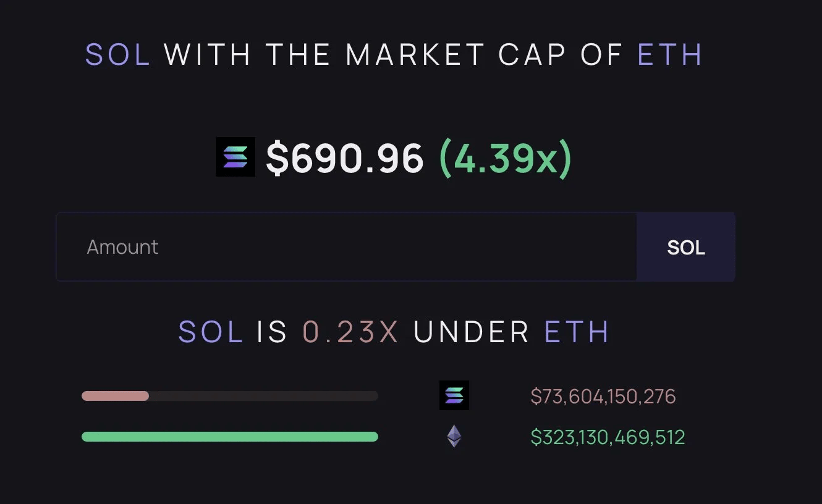Click the Solana logo next to $73,604,150,276
Viewport: 822px width, 504px height.
(454, 395)
